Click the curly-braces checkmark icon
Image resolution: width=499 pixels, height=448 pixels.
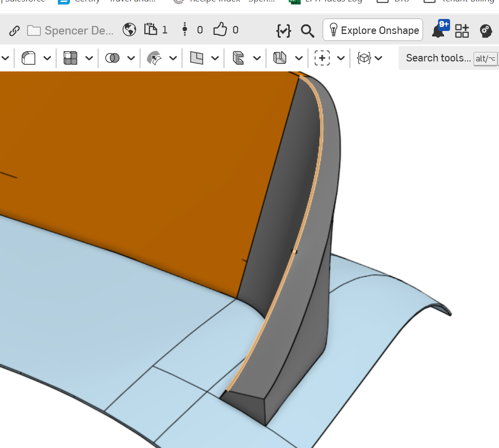[283, 30]
